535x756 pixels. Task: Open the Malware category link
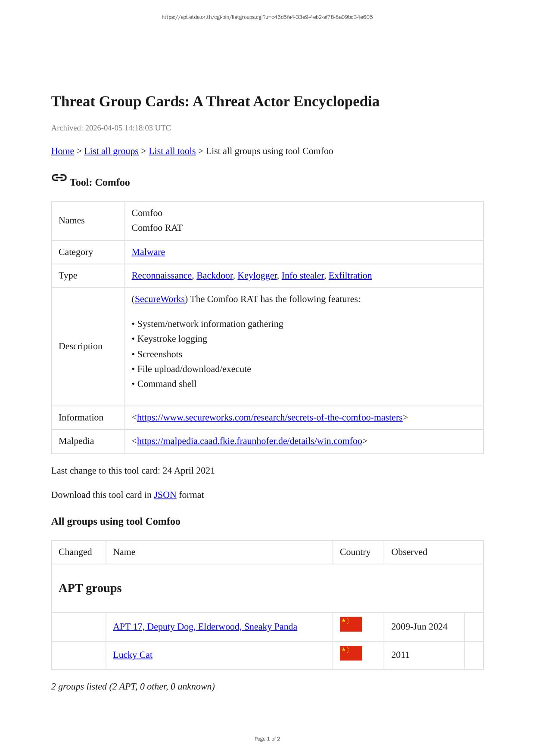click(148, 252)
